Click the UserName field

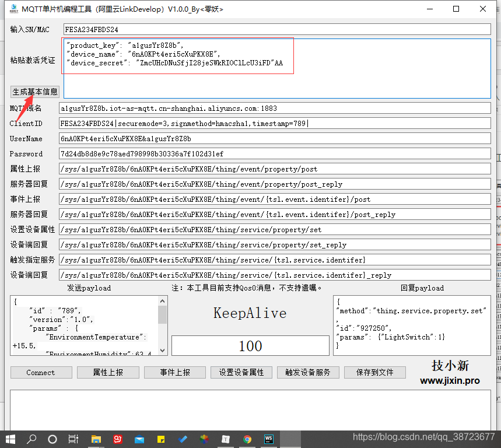point(275,139)
